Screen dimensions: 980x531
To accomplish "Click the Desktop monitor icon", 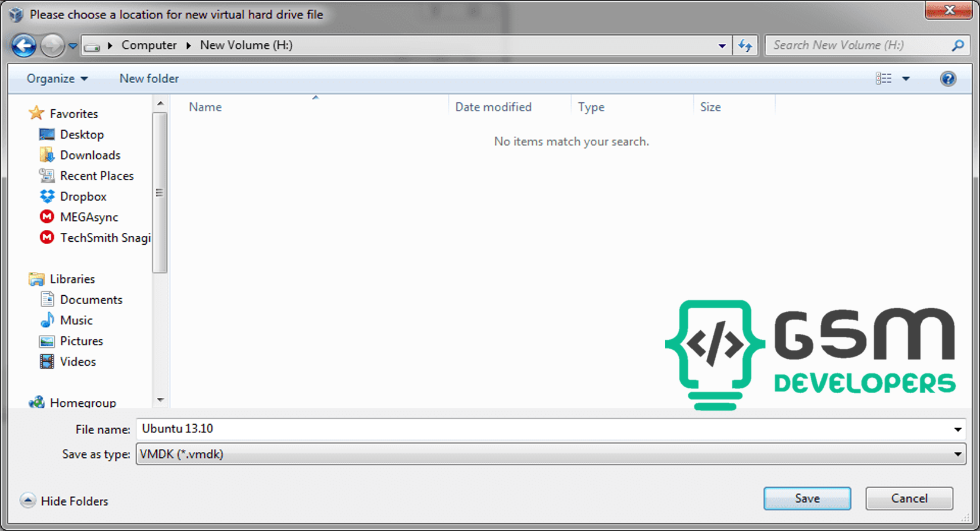I will click(47, 134).
